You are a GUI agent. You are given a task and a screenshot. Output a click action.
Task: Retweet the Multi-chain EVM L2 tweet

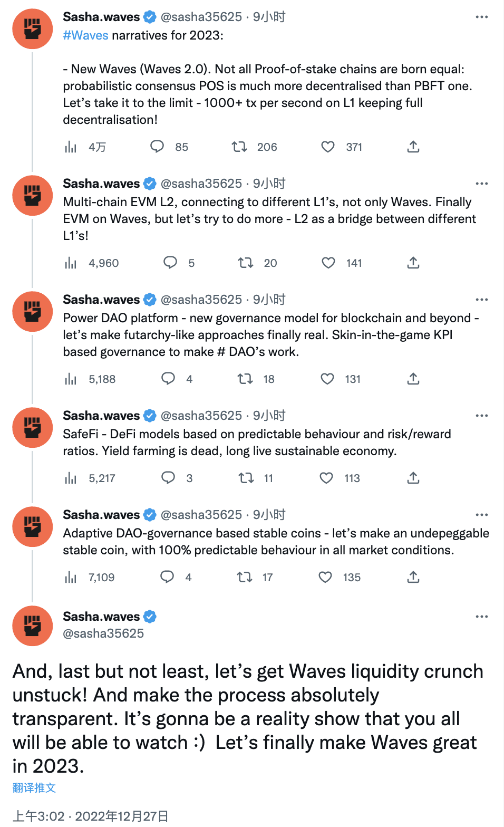point(246,263)
